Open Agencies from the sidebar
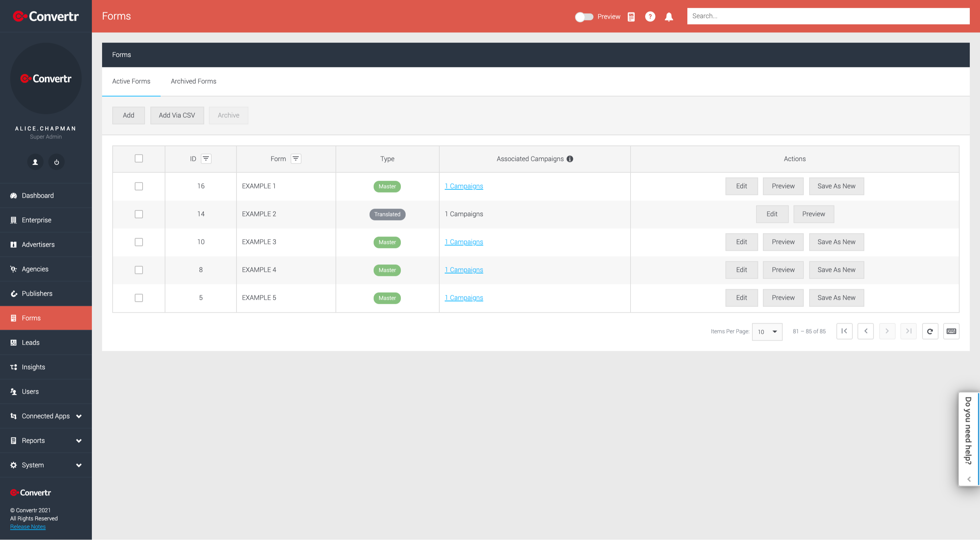Image resolution: width=980 pixels, height=540 pixels. tap(46, 269)
